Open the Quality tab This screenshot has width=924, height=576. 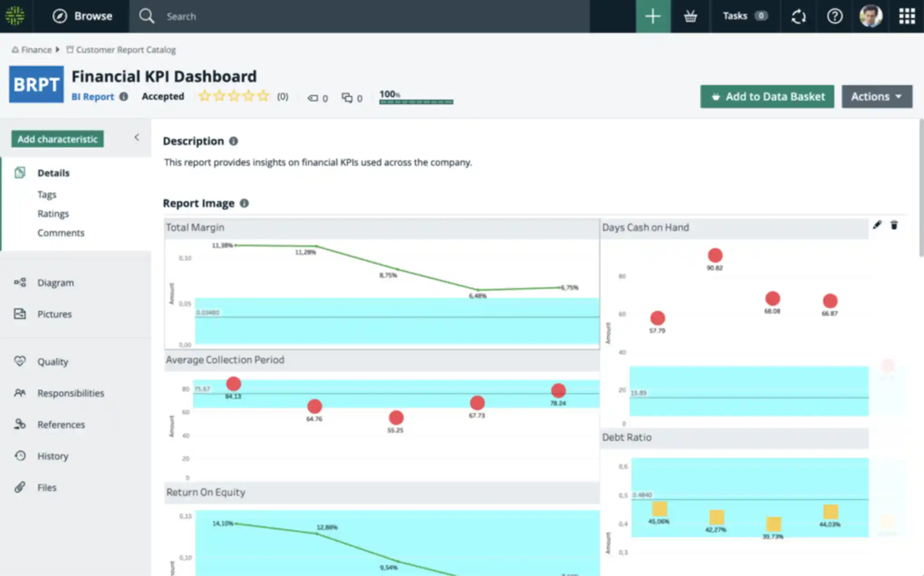53,362
